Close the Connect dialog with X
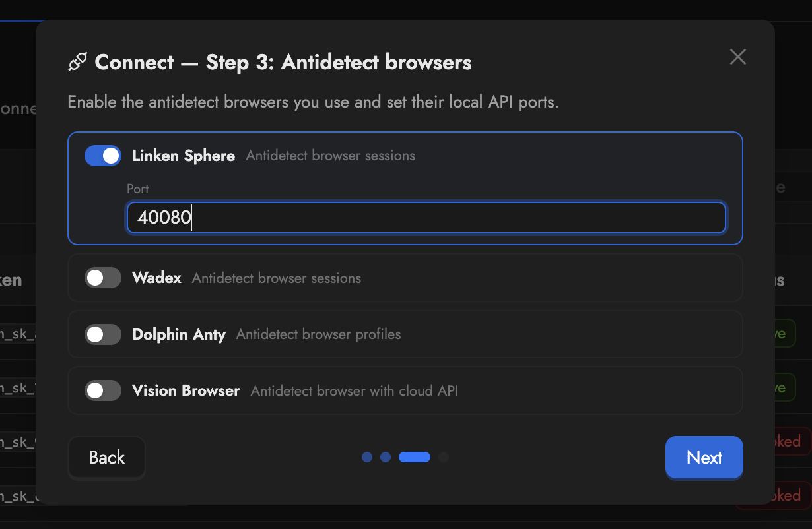This screenshot has width=812, height=529. pos(737,57)
